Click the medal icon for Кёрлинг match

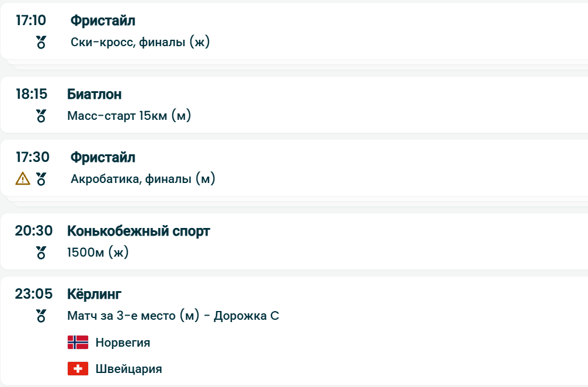pos(41,316)
